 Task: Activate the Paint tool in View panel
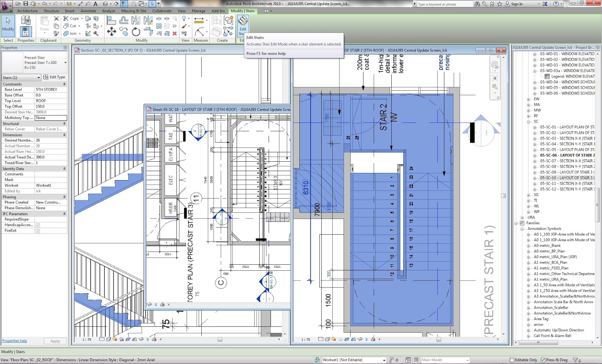184,26
